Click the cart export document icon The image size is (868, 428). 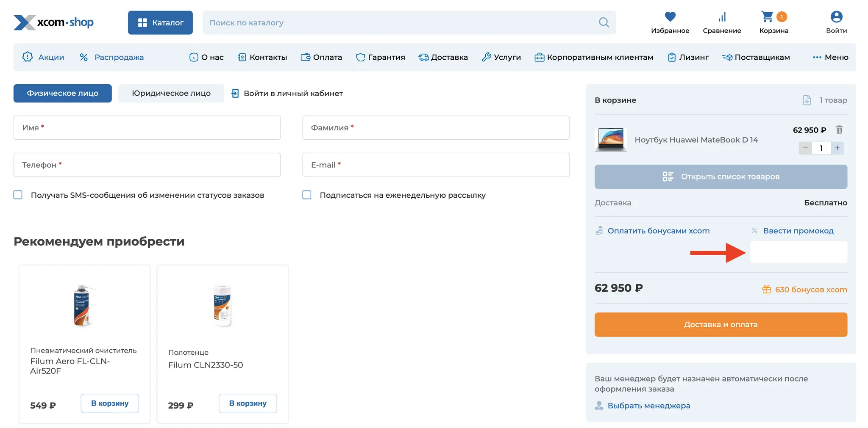[x=807, y=100]
